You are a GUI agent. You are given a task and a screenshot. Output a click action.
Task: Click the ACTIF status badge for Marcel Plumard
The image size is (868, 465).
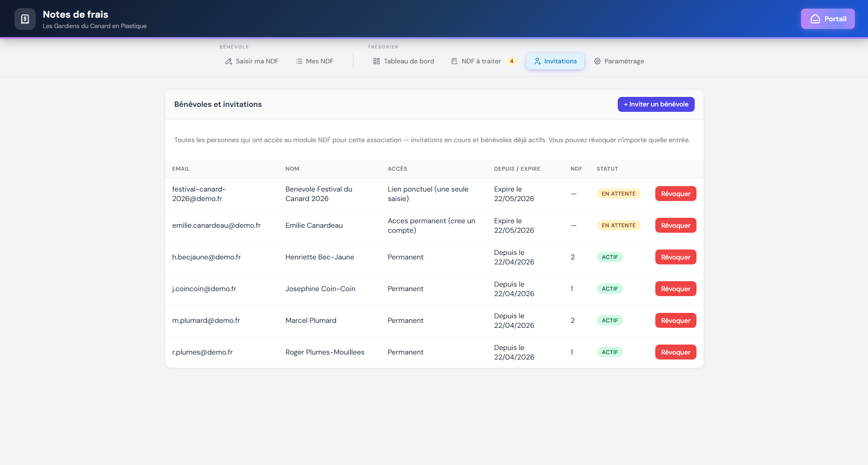pyautogui.click(x=610, y=321)
